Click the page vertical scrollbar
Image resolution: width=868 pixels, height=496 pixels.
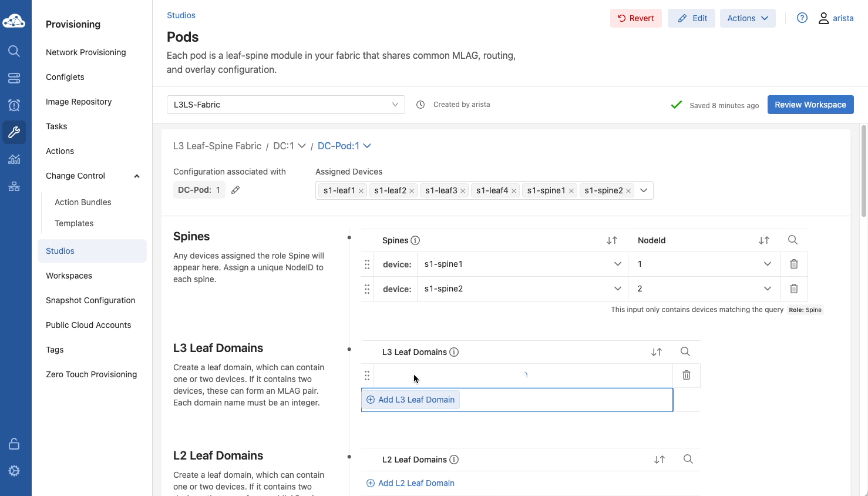(x=863, y=170)
